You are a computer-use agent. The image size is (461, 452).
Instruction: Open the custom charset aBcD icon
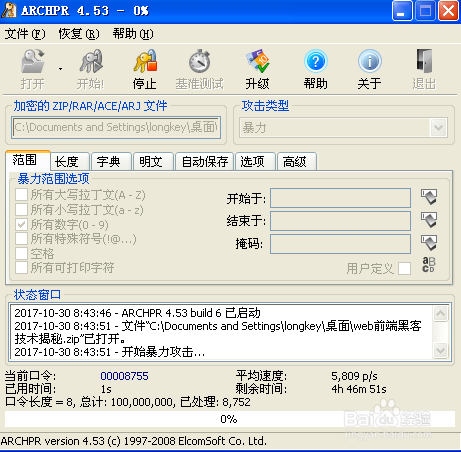[429, 265]
